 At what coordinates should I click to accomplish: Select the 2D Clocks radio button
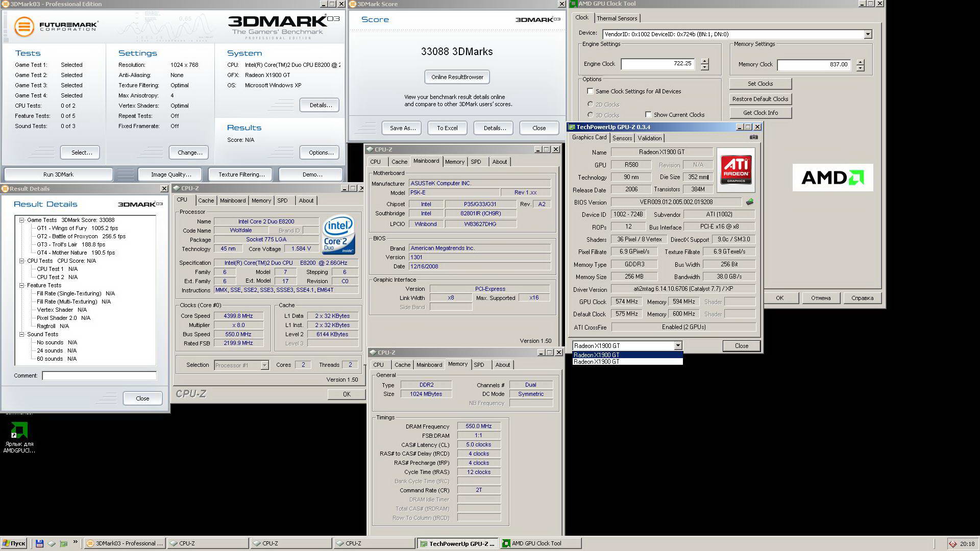click(591, 104)
